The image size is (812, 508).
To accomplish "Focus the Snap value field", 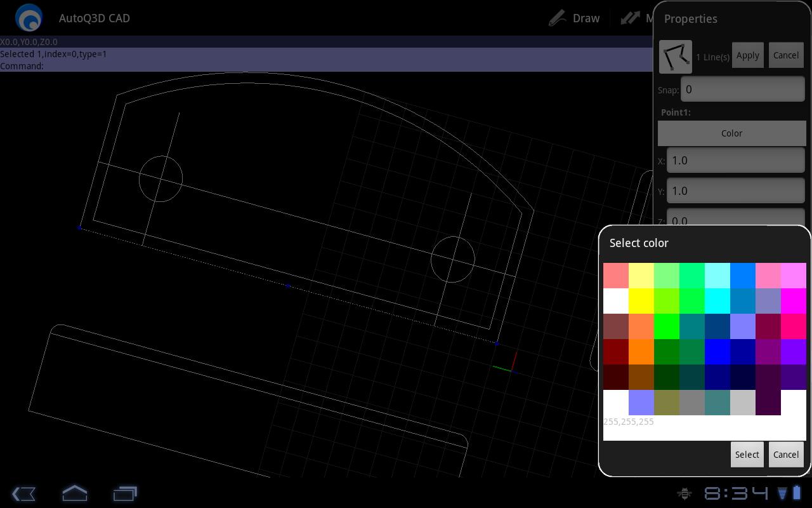I will point(743,90).
